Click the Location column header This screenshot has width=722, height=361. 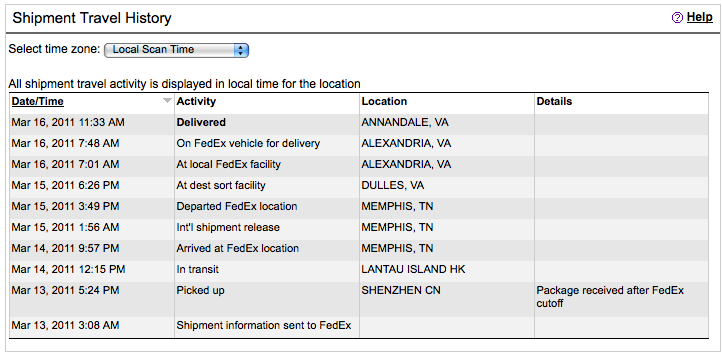[x=384, y=101]
